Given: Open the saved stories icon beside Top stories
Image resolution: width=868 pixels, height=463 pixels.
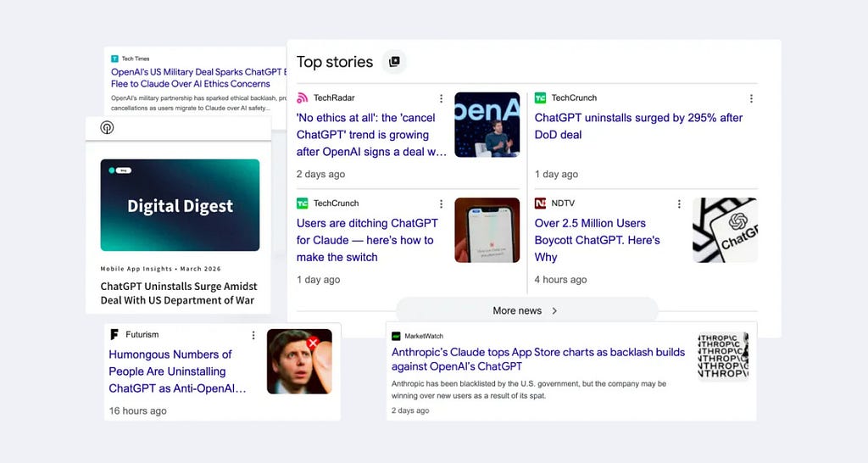Looking at the screenshot, I should coord(393,62).
